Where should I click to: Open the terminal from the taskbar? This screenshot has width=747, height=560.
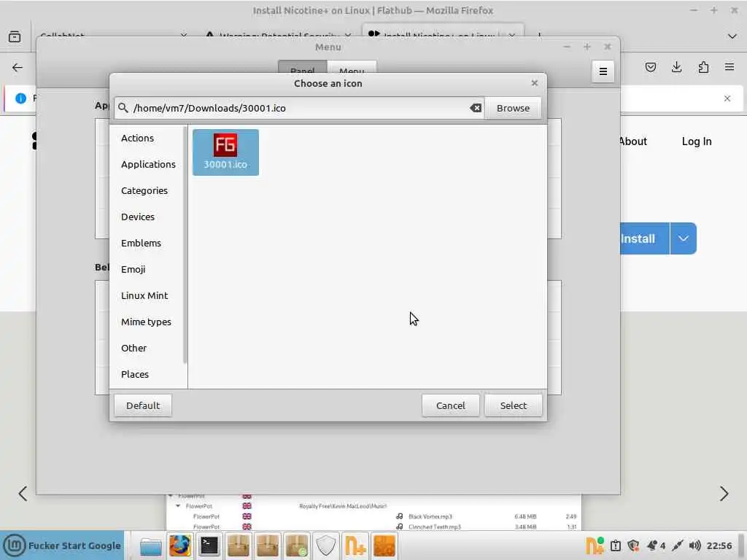pyautogui.click(x=209, y=545)
